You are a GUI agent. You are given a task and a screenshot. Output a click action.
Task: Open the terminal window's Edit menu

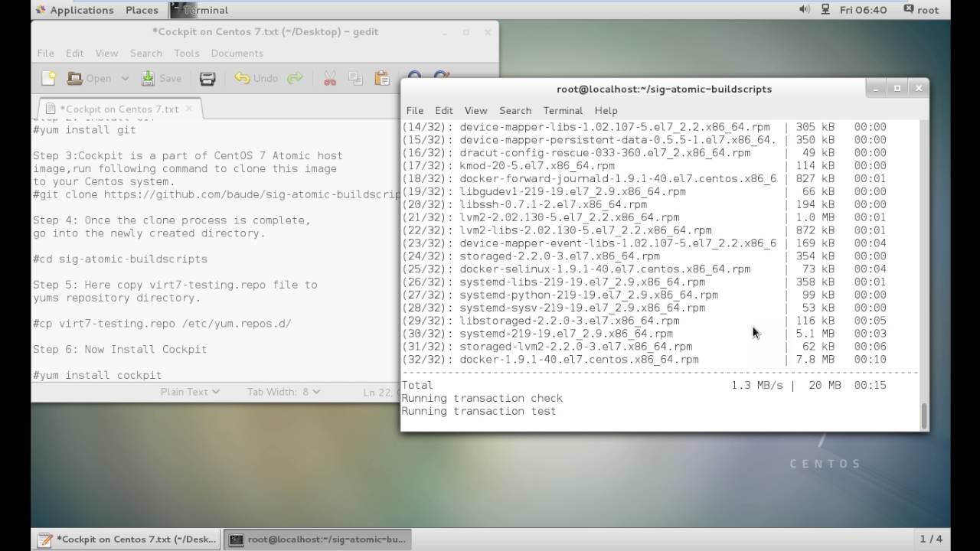point(443,110)
